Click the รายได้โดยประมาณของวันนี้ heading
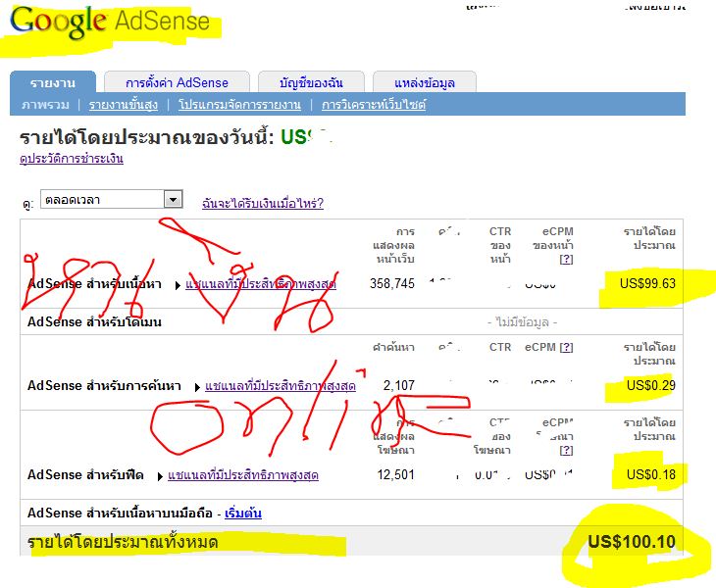Image resolution: width=716 pixels, height=588 pixels. pyautogui.click(x=146, y=137)
